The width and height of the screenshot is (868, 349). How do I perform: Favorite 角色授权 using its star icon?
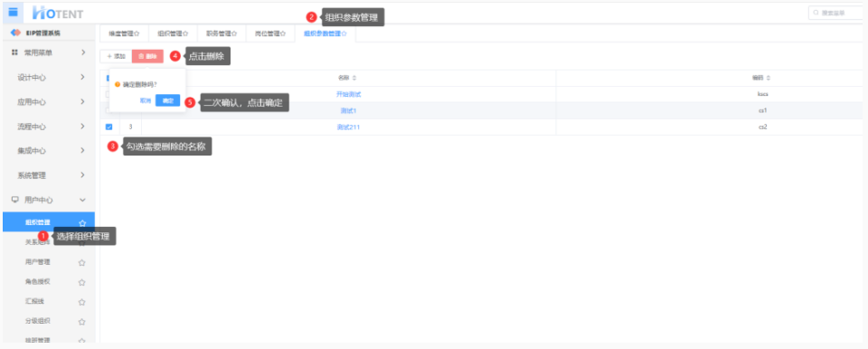[x=82, y=282]
